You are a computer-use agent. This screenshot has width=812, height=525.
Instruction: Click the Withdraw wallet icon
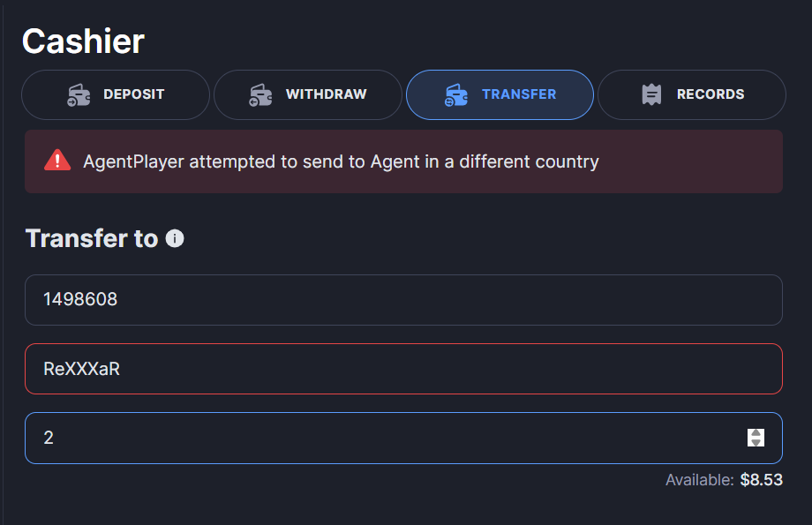[260, 94]
